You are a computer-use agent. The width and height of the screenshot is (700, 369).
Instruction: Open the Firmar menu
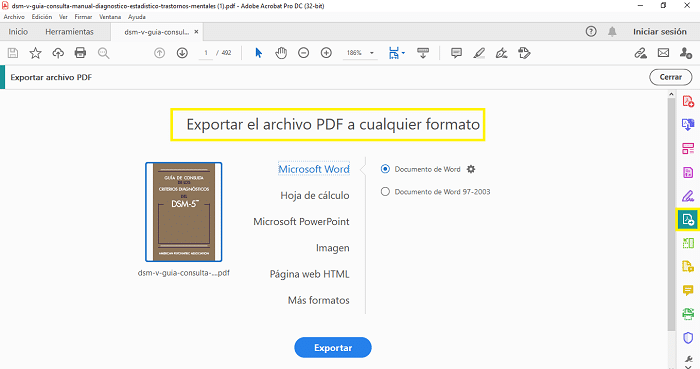(83, 17)
